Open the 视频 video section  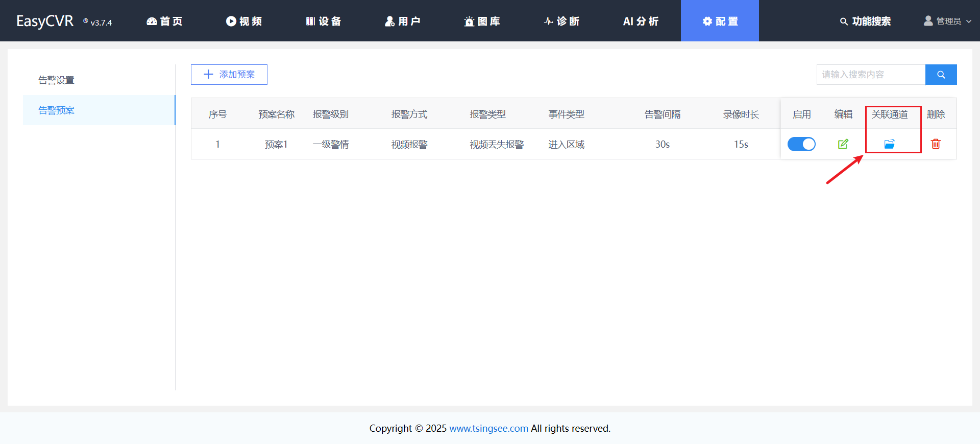[x=244, y=21]
